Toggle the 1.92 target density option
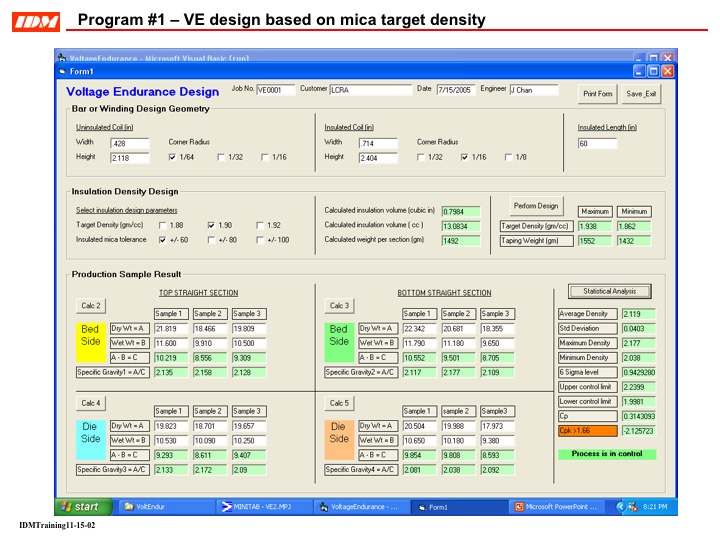Screen dimensions: 720x540 click(x=262, y=226)
